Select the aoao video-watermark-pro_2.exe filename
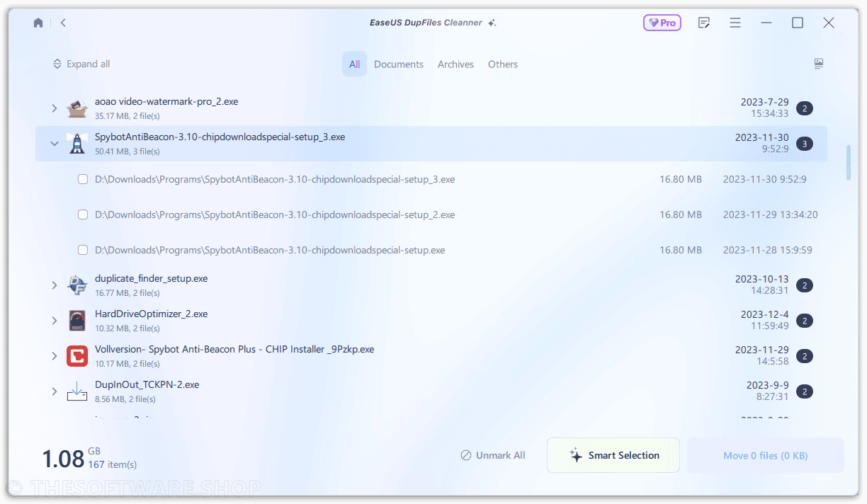 (x=166, y=101)
